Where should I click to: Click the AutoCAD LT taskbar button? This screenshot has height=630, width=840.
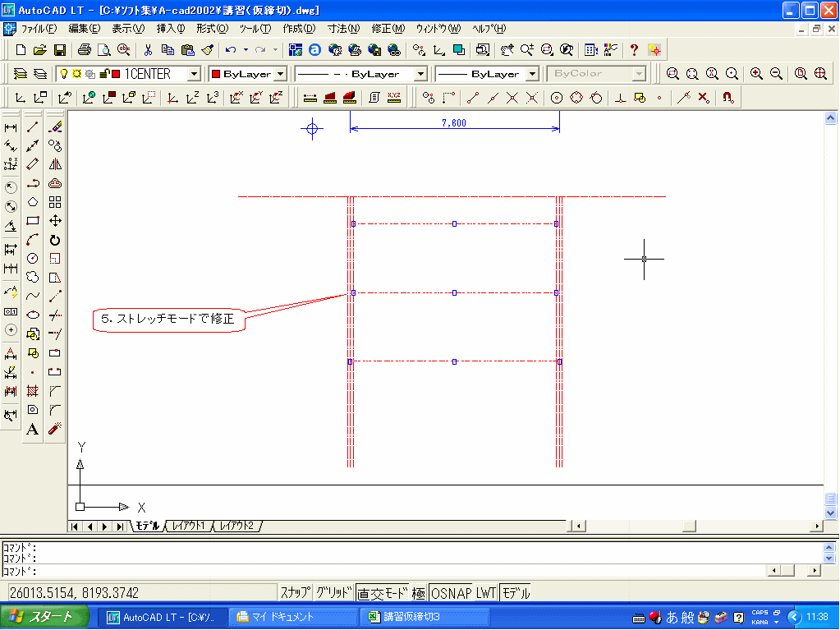coord(163,617)
